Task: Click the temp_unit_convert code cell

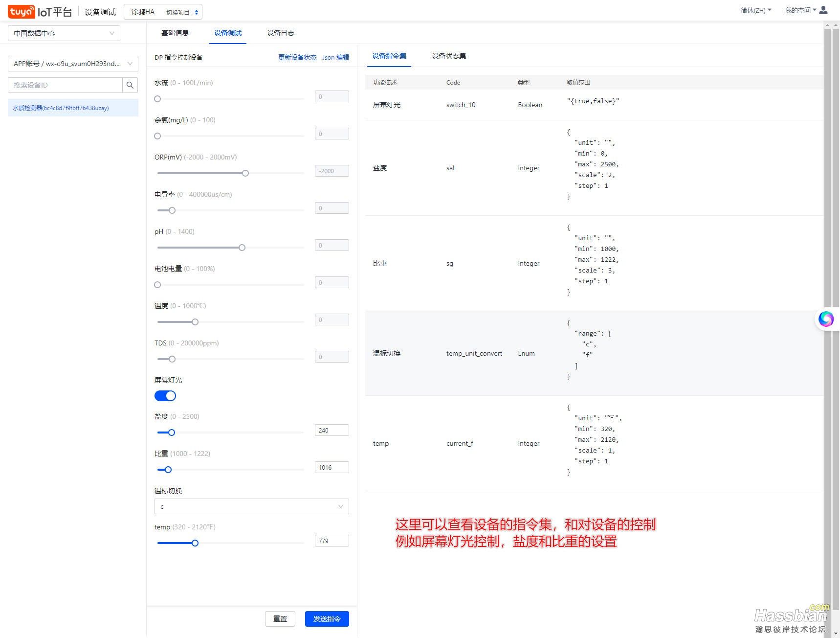Action: point(474,353)
